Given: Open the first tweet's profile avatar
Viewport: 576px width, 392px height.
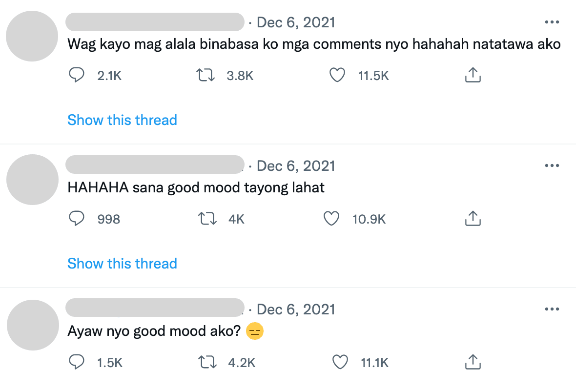Looking at the screenshot, I should pos(32,36).
